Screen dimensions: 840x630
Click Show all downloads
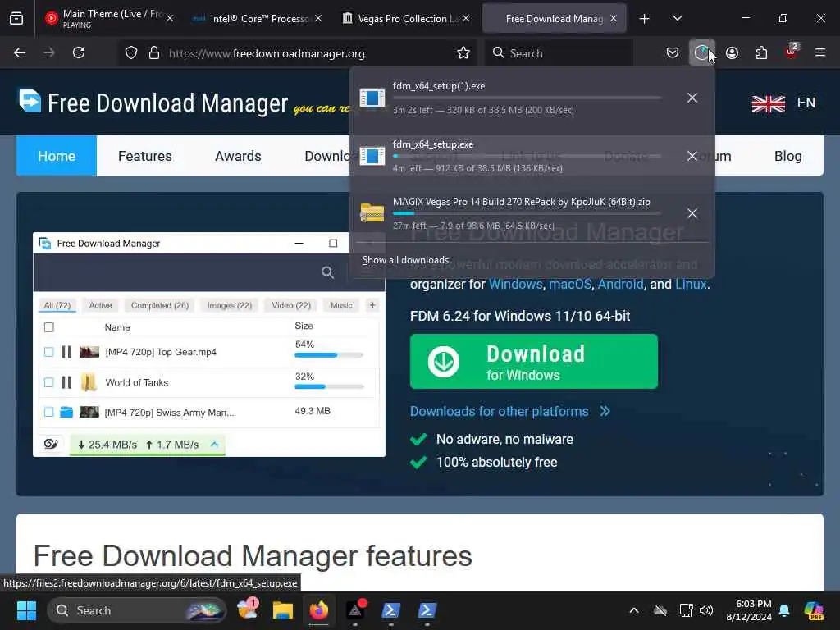point(405,260)
